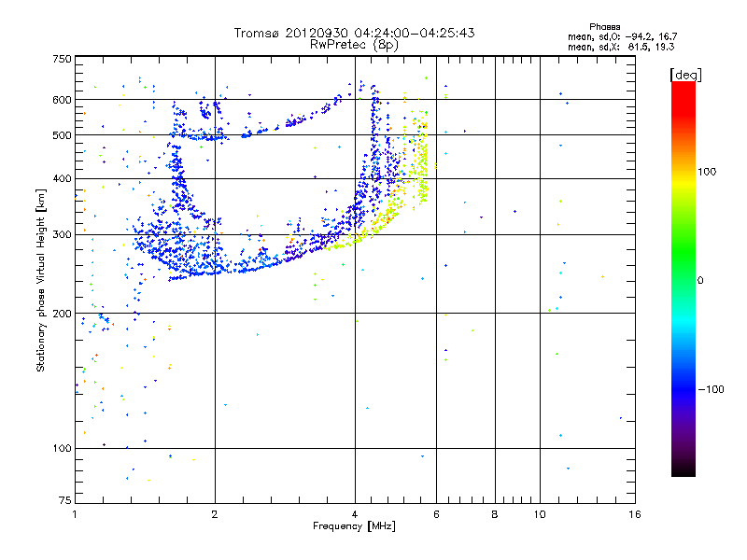This screenshot has height=560, width=747.
Task: Click the y-axis tick label "750"
Action: tap(62, 59)
